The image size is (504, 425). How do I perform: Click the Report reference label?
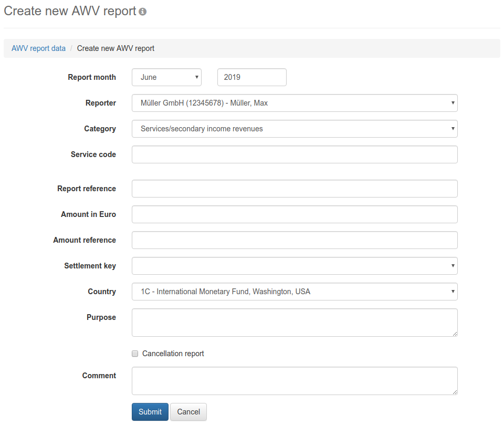pyautogui.click(x=87, y=189)
